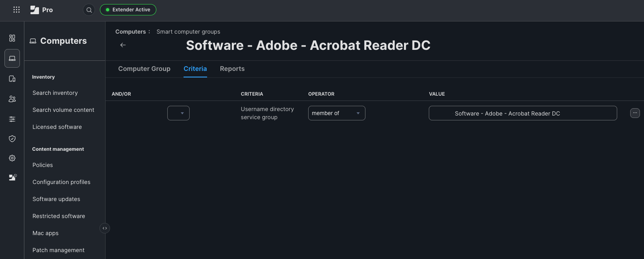This screenshot has height=259, width=644.
Task: Open the 'member of' operator dropdown
Action: [337, 113]
